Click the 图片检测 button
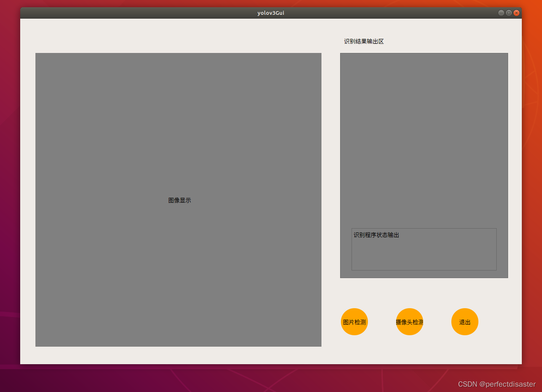 [x=354, y=322]
